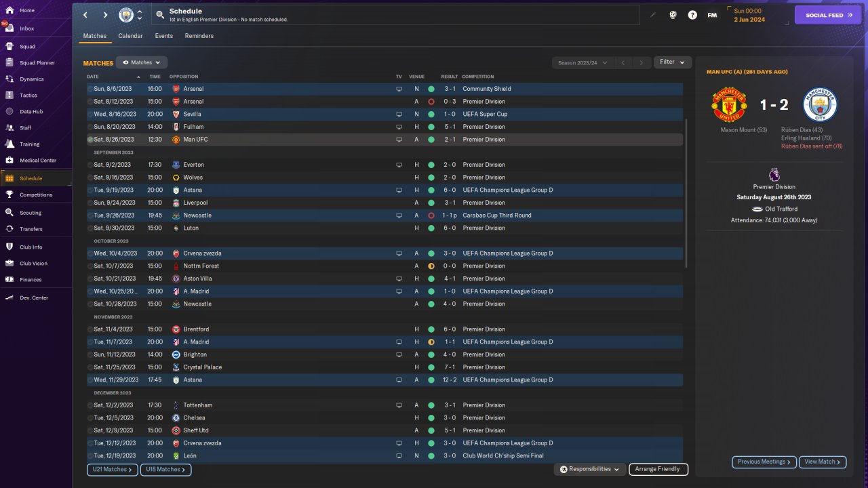Image resolution: width=868 pixels, height=488 pixels.
Task: Click the Manchester City badge in top bar
Action: point(126,15)
